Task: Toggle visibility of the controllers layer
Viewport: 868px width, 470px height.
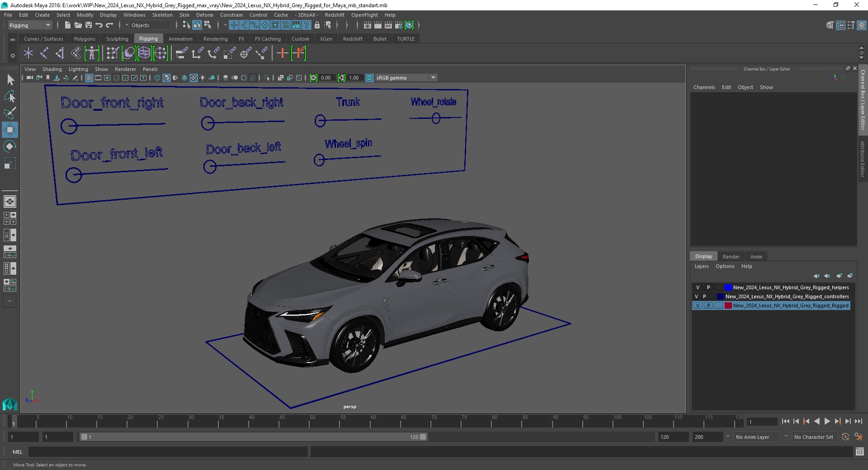Action: coord(696,296)
